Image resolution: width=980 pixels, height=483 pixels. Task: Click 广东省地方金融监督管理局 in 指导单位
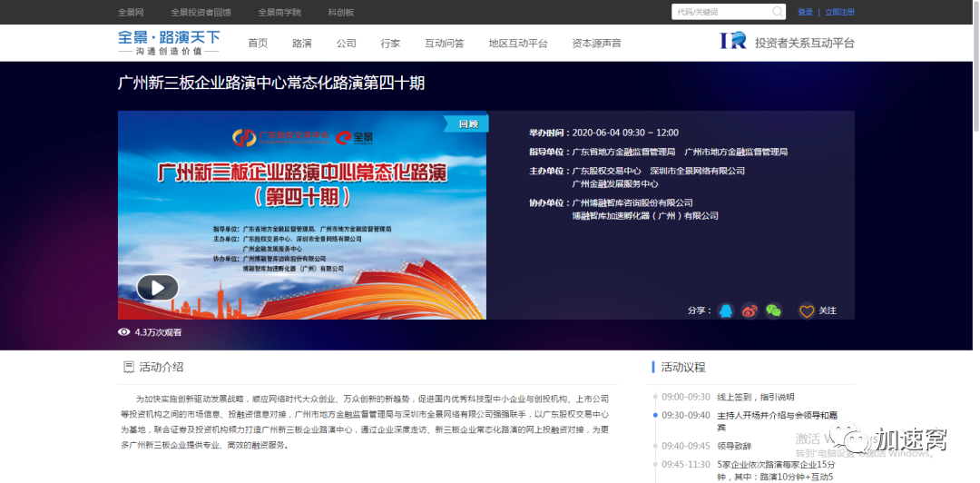coord(623,152)
